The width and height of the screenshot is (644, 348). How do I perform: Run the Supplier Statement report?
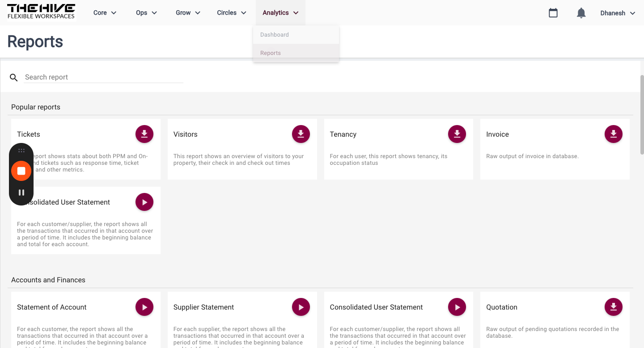click(x=301, y=307)
